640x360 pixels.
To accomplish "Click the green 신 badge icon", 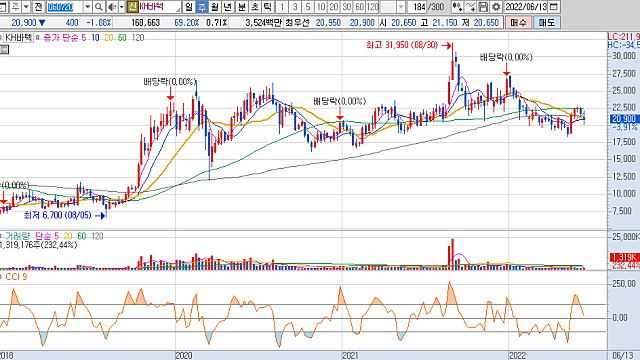I will pyautogui.click(x=132, y=7).
